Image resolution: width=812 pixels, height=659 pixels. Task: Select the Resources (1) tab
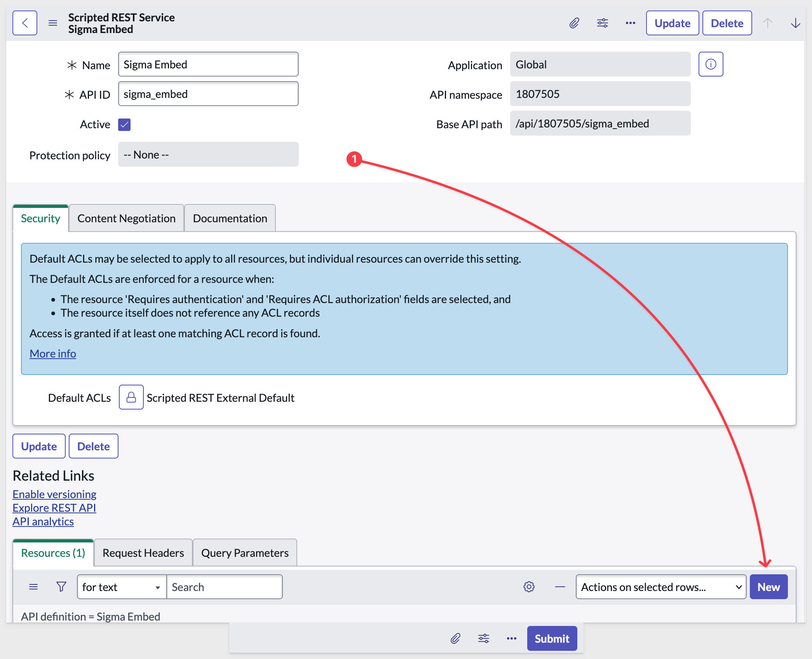coord(53,553)
